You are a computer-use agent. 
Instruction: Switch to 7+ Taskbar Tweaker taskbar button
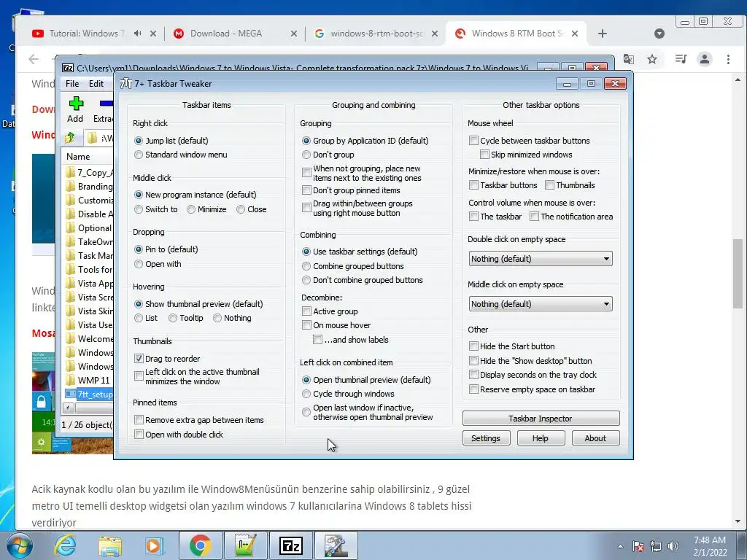click(x=336, y=545)
